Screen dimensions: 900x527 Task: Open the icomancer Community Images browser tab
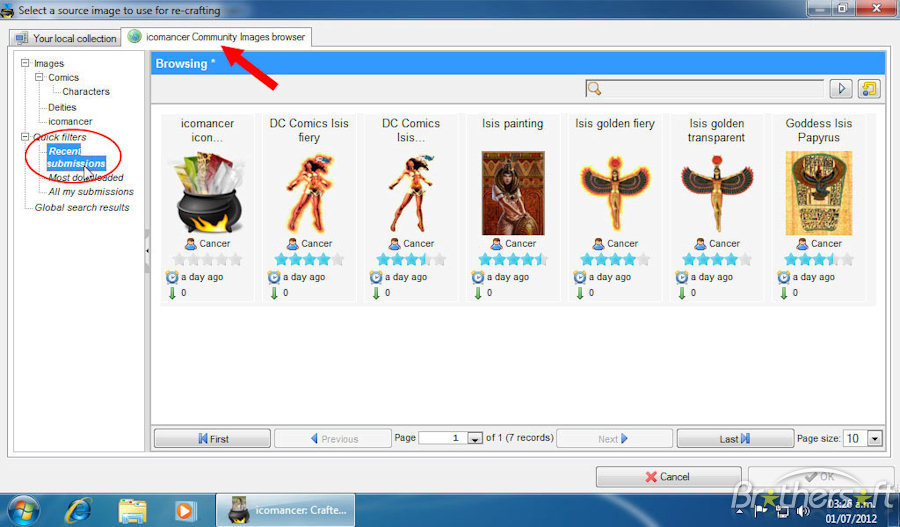click(216, 37)
